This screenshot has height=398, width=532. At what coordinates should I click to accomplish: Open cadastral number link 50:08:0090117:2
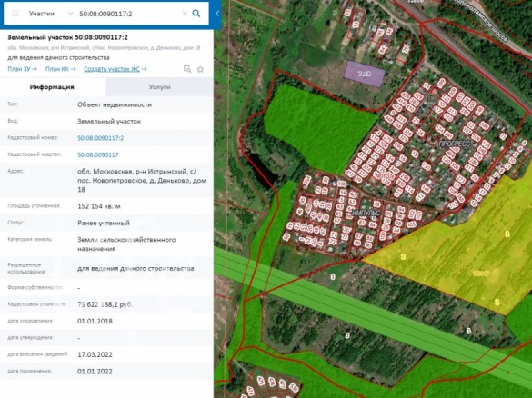pyautogui.click(x=100, y=138)
